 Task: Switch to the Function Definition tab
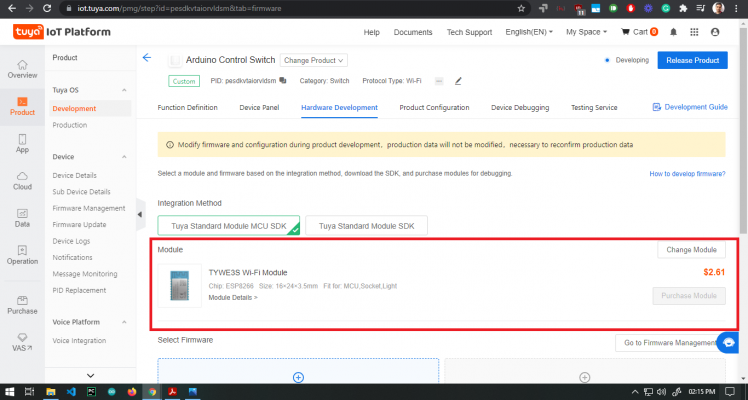pyautogui.click(x=187, y=107)
